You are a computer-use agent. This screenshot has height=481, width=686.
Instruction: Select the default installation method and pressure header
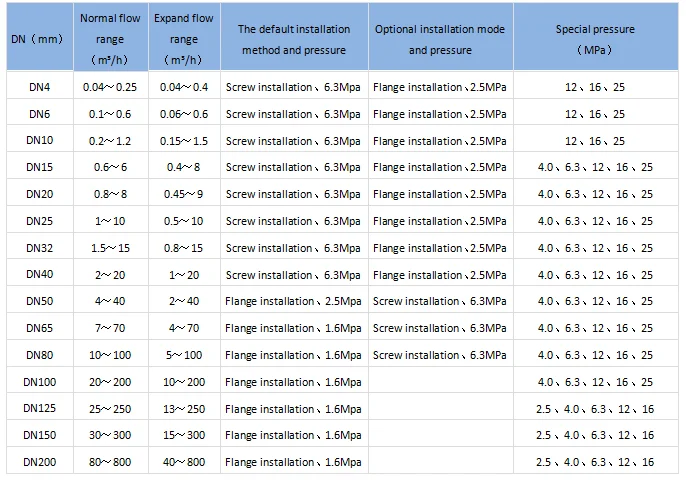tap(292, 39)
